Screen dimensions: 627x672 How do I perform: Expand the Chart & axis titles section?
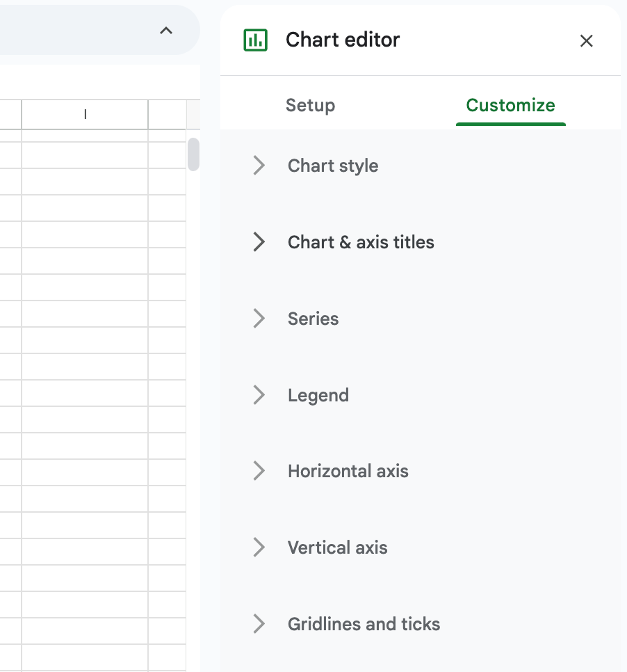tap(361, 242)
